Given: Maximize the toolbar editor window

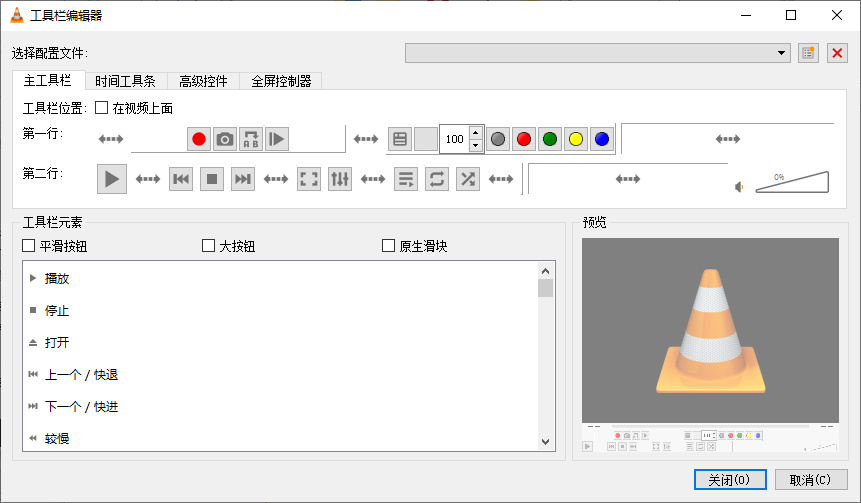Looking at the screenshot, I should [x=791, y=15].
